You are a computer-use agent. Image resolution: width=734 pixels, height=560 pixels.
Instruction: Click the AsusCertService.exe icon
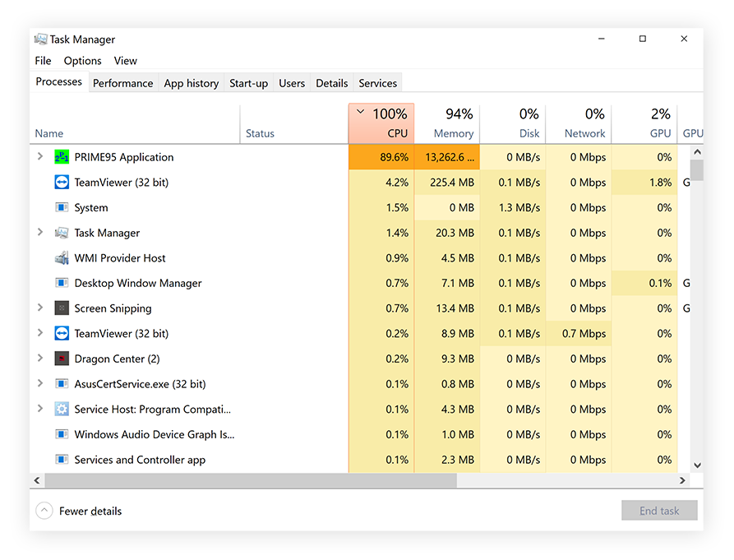(x=62, y=384)
